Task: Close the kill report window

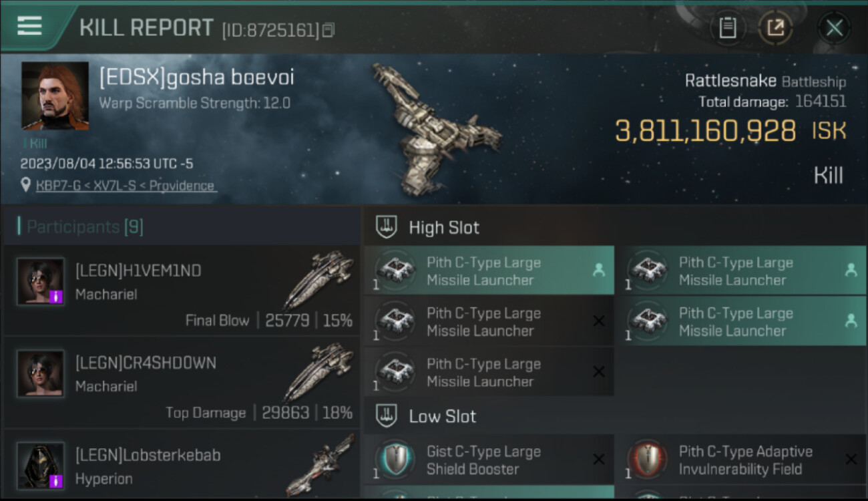Action: (834, 28)
